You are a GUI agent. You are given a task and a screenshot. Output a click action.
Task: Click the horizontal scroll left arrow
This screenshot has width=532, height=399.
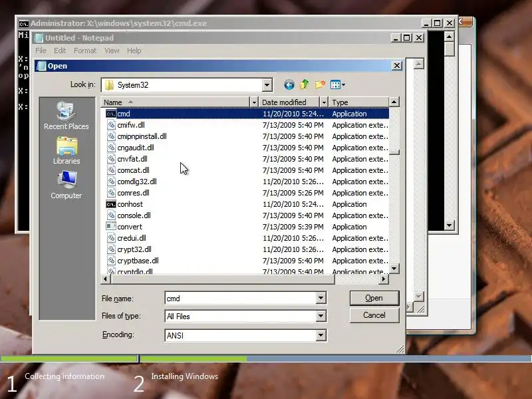point(106,279)
